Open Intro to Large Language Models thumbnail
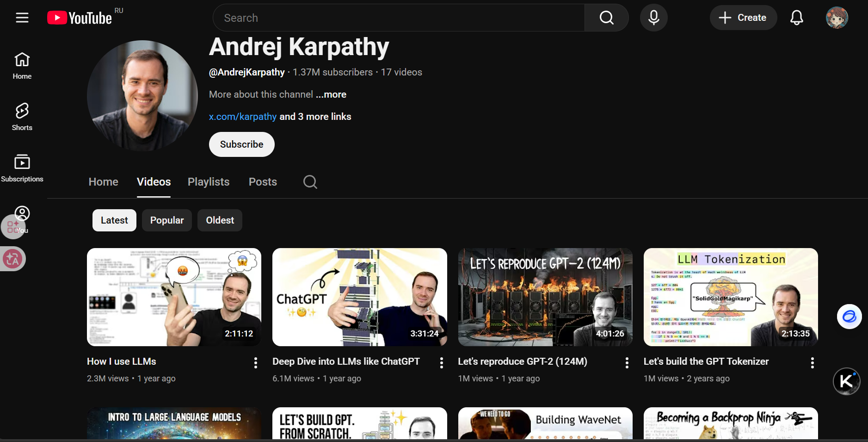 tap(174, 423)
